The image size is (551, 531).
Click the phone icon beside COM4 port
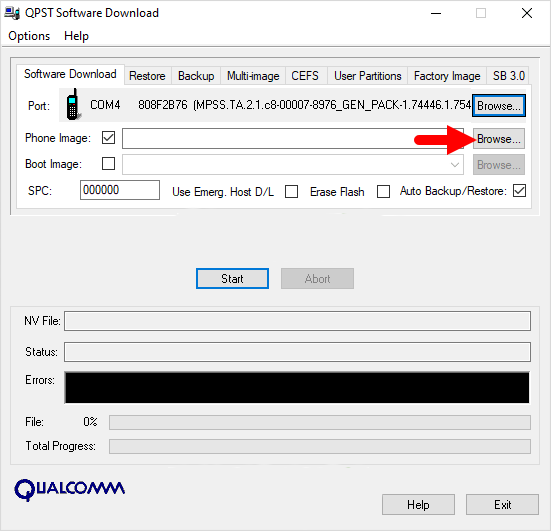pyautogui.click(x=73, y=104)
